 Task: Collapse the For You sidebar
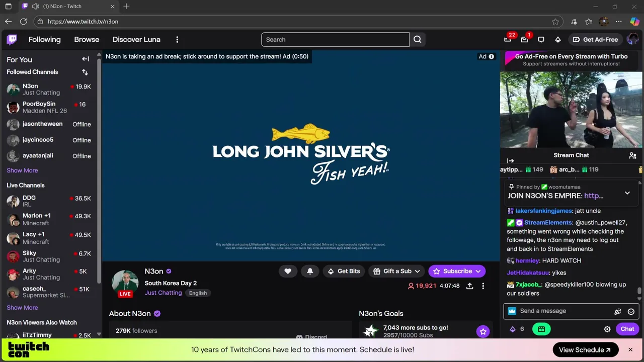click(86, 59)
